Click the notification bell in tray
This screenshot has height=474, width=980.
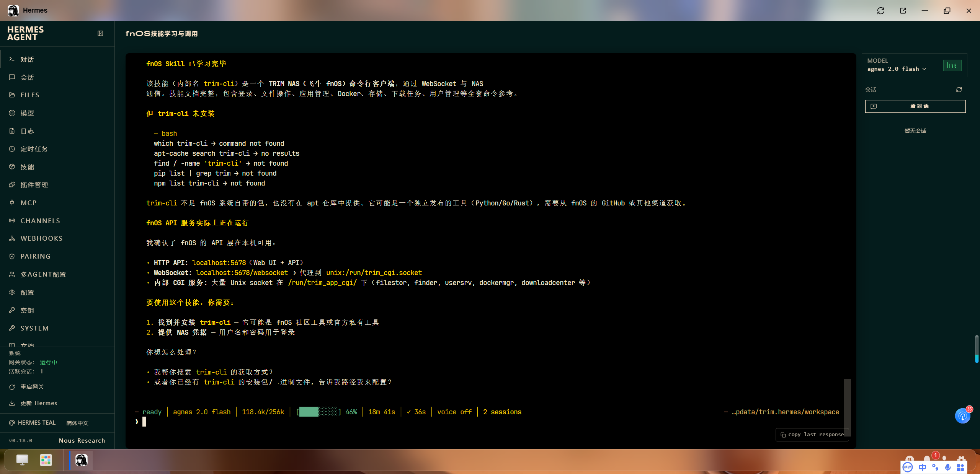927,458
